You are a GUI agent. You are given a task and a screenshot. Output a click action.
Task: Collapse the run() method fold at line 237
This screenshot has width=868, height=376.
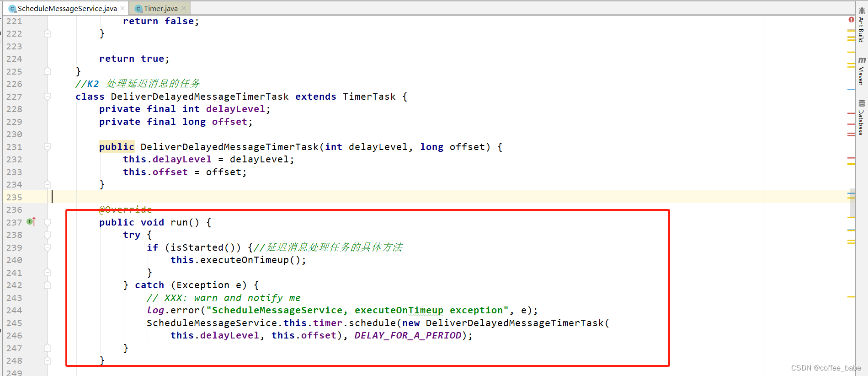(x=48, y=222)
